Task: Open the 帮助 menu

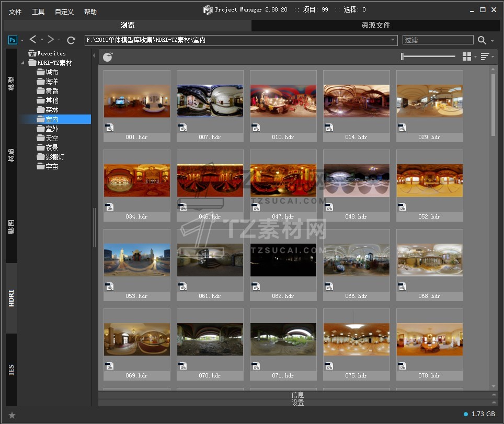Action: coord(90,12)
